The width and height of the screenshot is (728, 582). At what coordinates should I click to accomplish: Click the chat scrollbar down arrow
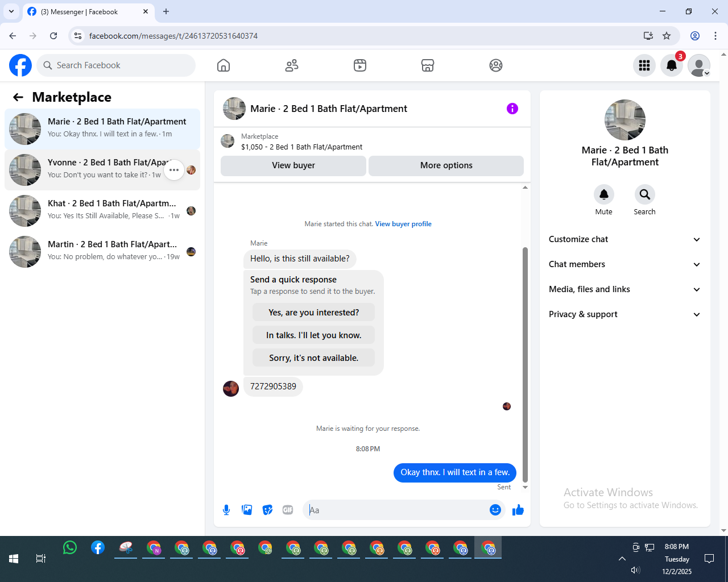pos(525,487)
